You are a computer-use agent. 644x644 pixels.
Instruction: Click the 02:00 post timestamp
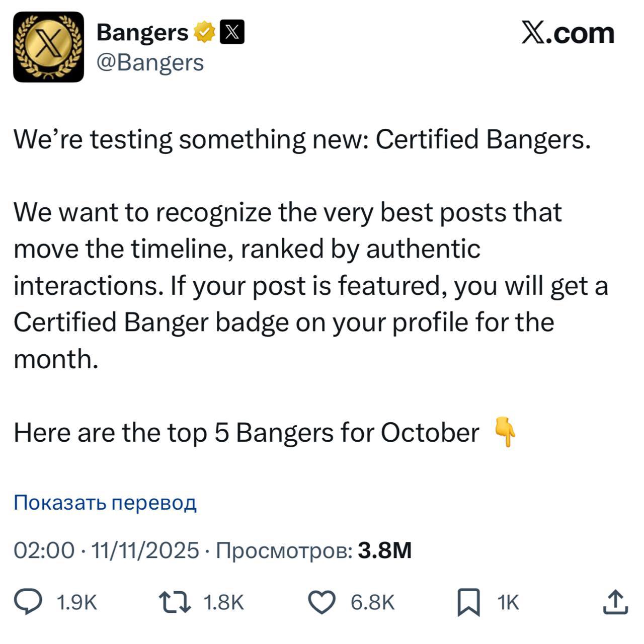coord(44,550)
